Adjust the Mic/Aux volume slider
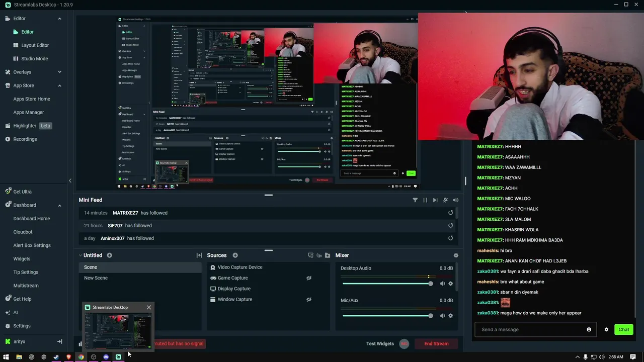 click(386, 316)
